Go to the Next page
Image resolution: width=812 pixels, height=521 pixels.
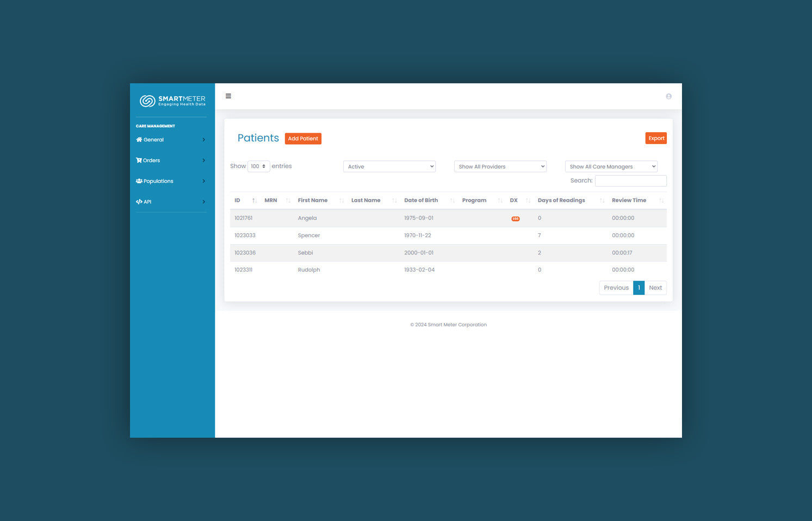pyautogui.click(x=655, y=288)
